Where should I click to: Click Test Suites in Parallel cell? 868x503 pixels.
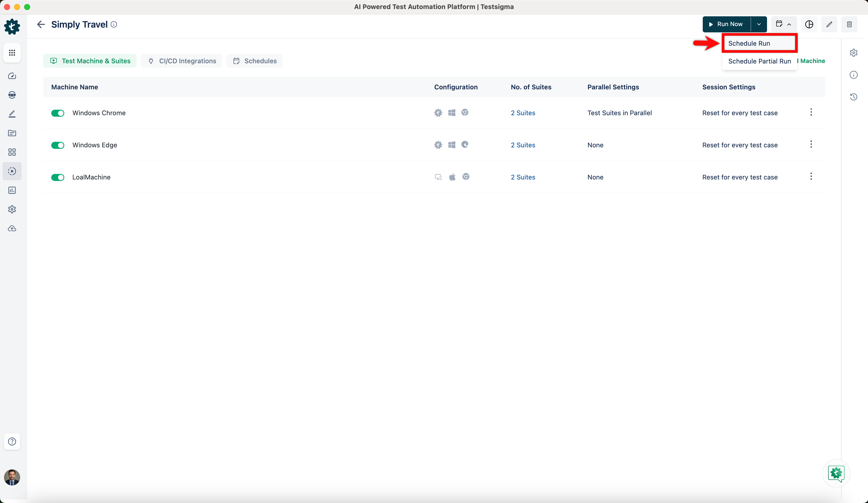619,113
